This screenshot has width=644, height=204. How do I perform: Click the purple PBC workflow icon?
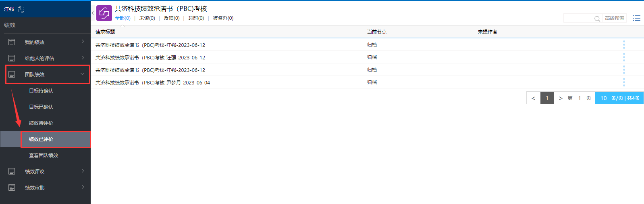coord(104,13)
